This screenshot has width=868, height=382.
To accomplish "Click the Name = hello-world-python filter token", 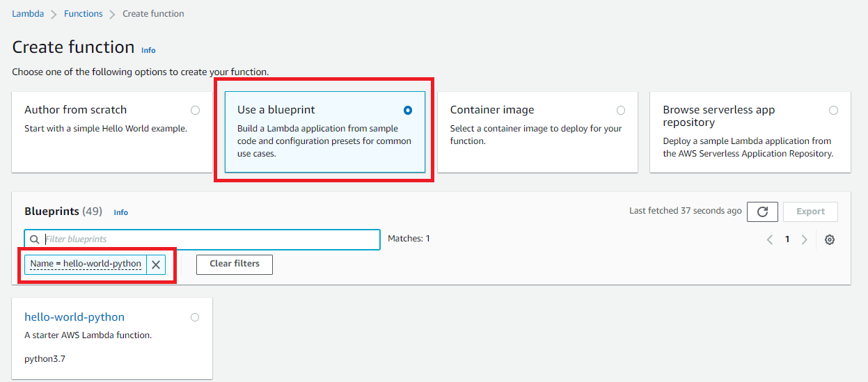I will [86, 264].
